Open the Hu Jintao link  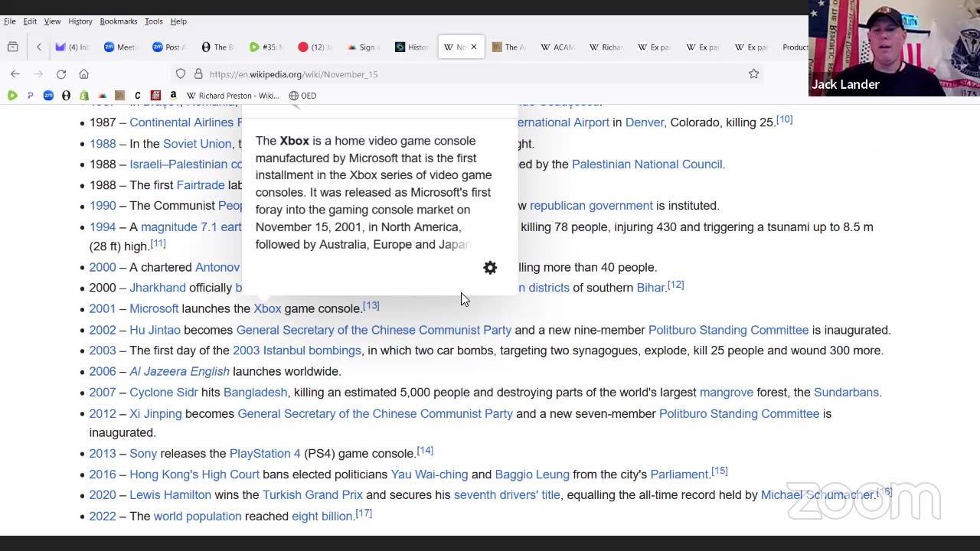pyautogui.click(x=155, y=330)
